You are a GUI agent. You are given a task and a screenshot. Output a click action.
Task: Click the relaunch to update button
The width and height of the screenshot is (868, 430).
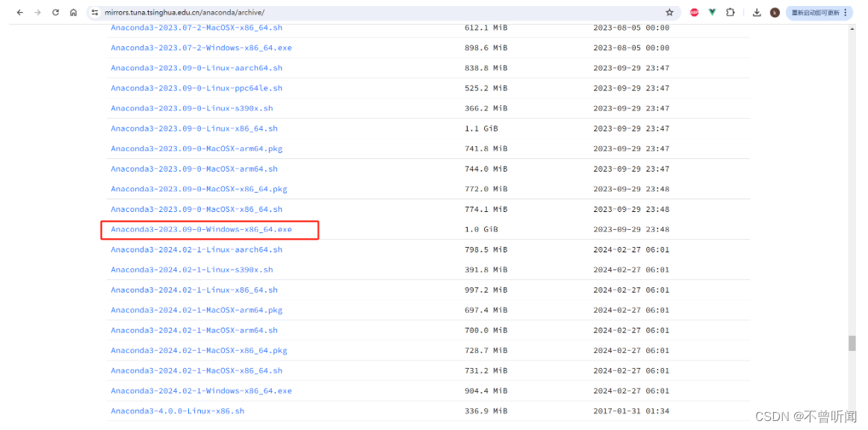(819, 12)
